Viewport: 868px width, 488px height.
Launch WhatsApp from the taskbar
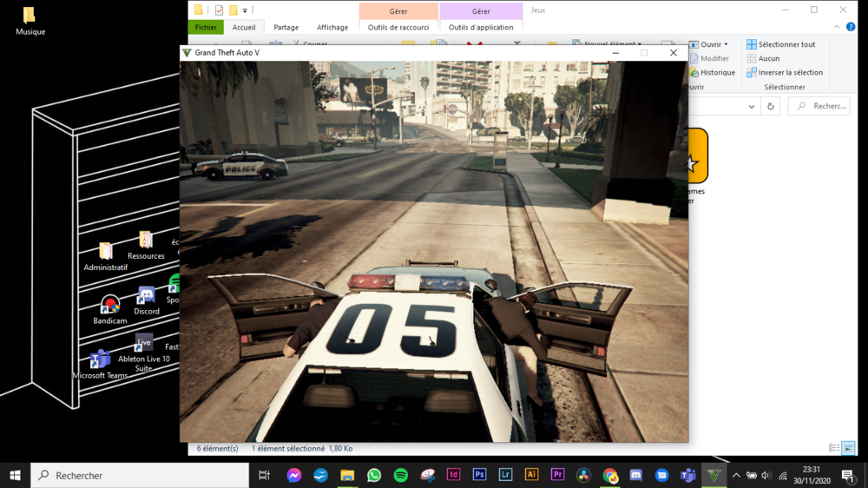click(374, 476)
